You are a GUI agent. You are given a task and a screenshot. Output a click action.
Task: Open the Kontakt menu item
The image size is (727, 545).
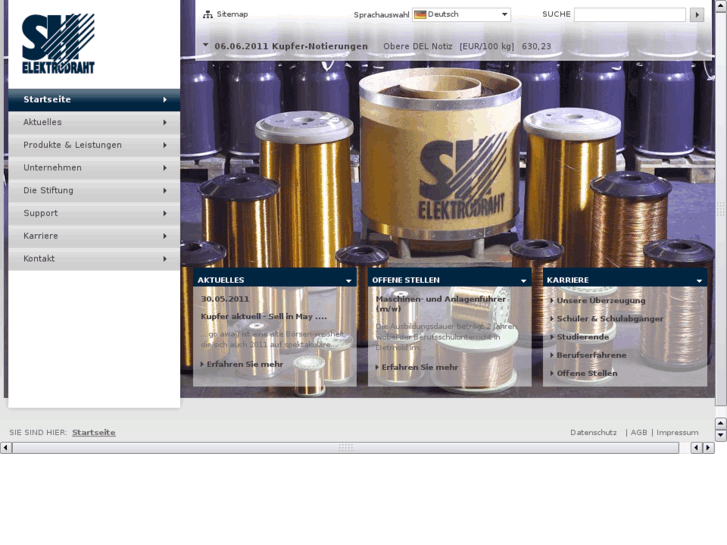pos(94,259)
